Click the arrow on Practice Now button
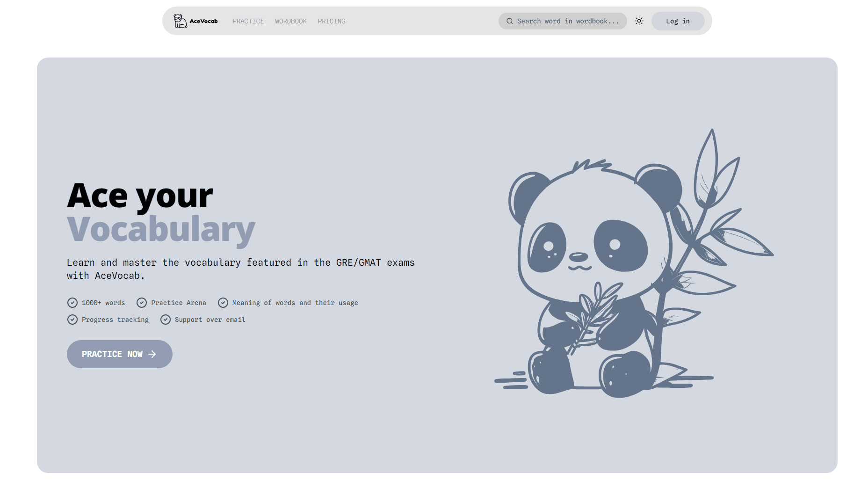Screen dimensions: 868x502 pyautogui.click(x=152, y=354)
